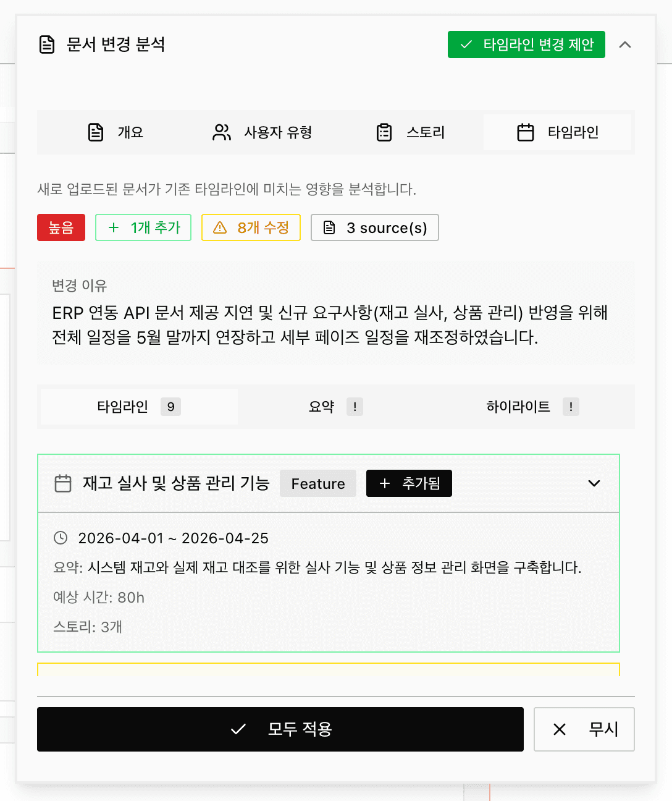Click the 높음 priority badge
Image resolution: width=672 pixels, height=801 pixels.
(x=61, y=227)
